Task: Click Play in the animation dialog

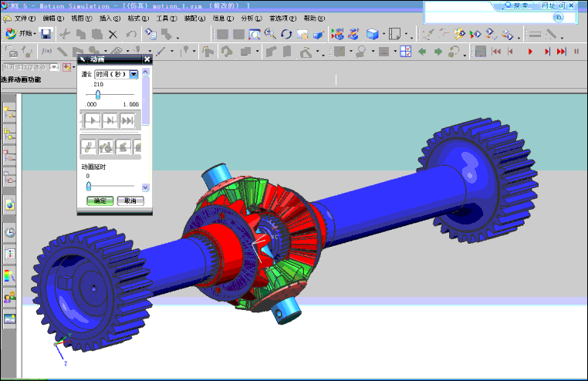Action: [x=92, y=120]
